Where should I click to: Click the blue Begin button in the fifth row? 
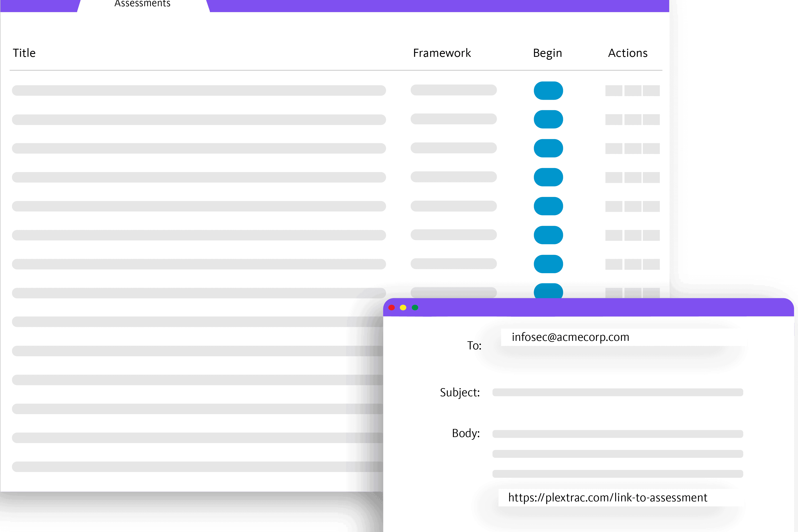click(x=548, y=206)
